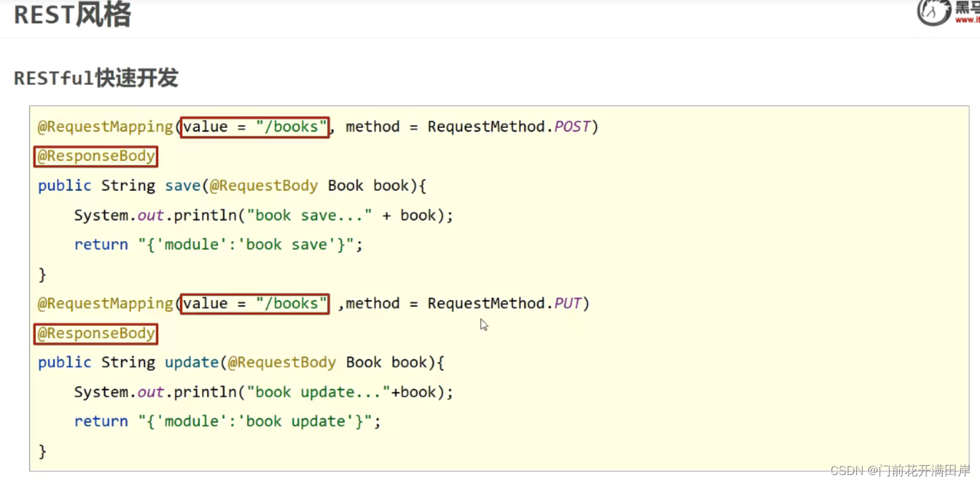Screen dimensions: 980x483
Task: Click the "book update..." string literal
Action: [318, 392]
